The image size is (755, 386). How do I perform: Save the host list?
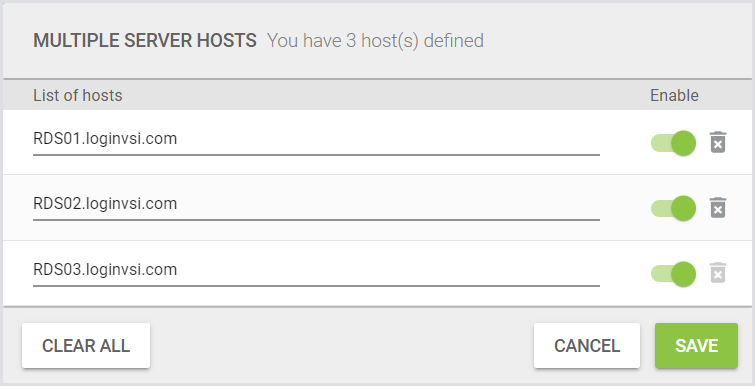click(696, 346)
